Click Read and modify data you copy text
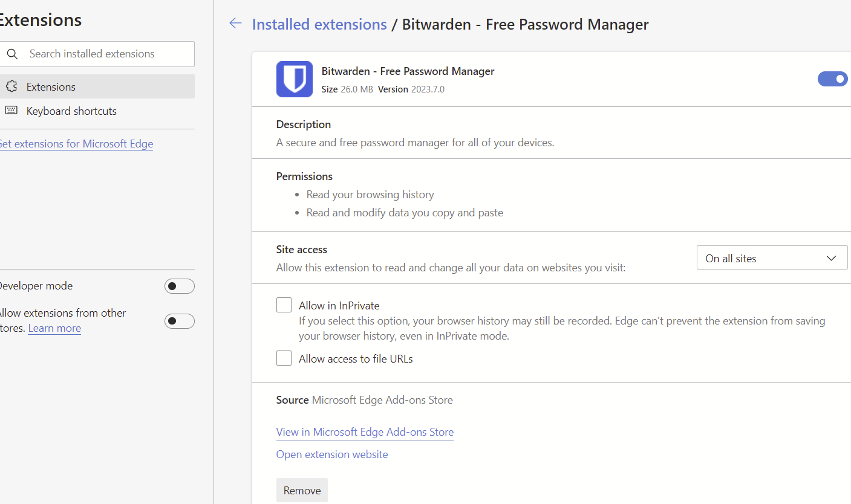The image size is (851, 504). (405, 213)
